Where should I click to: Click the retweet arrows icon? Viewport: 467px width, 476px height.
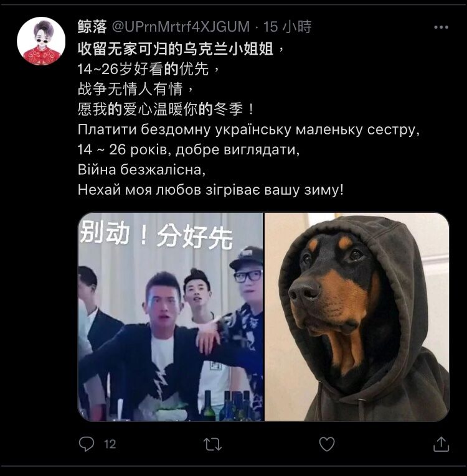212,444
